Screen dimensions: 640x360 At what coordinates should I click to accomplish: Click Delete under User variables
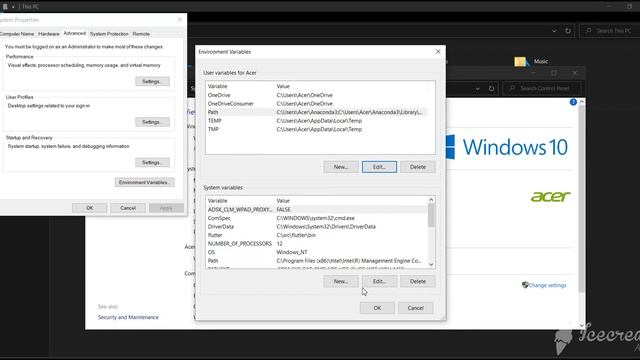[418, 167]
